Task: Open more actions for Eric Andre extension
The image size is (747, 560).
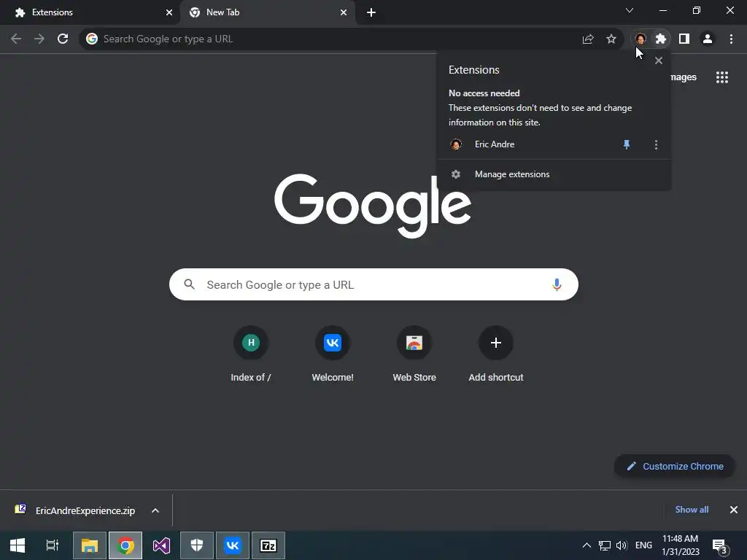Action: (x=656, y=144)
